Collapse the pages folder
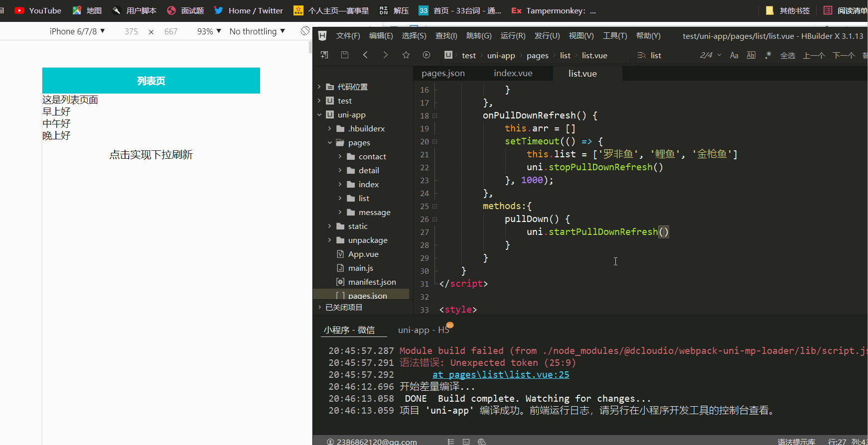The height and width of the screenshot is (445, 868). point(329,142)
